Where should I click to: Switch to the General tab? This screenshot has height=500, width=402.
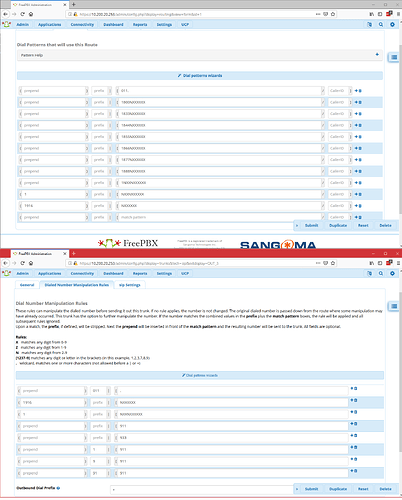pyautogui.click(x=27, y=285)
